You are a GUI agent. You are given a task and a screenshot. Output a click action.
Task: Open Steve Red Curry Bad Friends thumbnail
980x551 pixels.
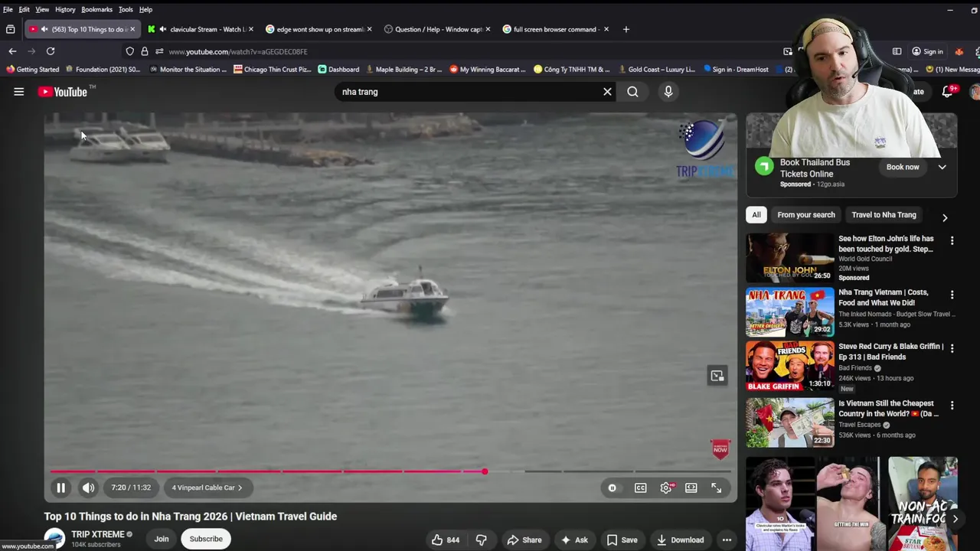[790, 366]
